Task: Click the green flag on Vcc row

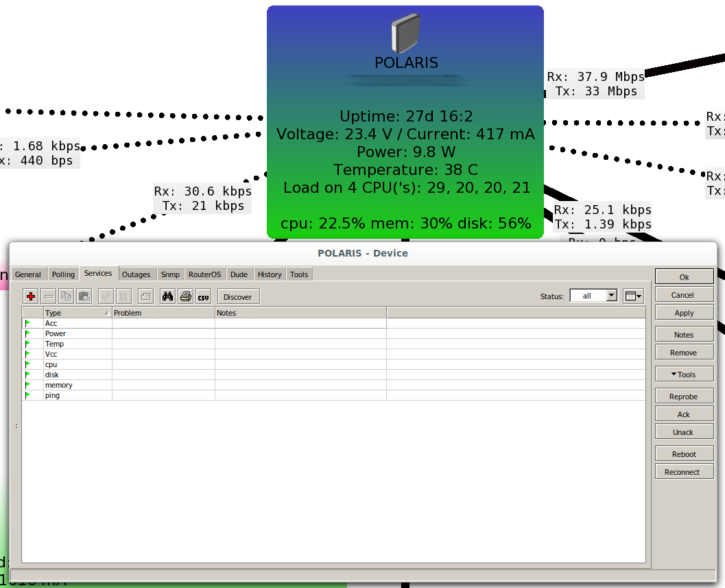Action: (27, 354)
